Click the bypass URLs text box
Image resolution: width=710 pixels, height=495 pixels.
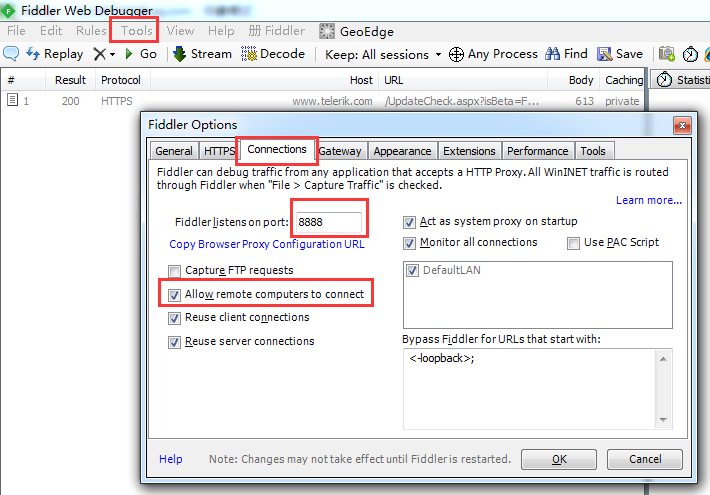tap(529, 389)
